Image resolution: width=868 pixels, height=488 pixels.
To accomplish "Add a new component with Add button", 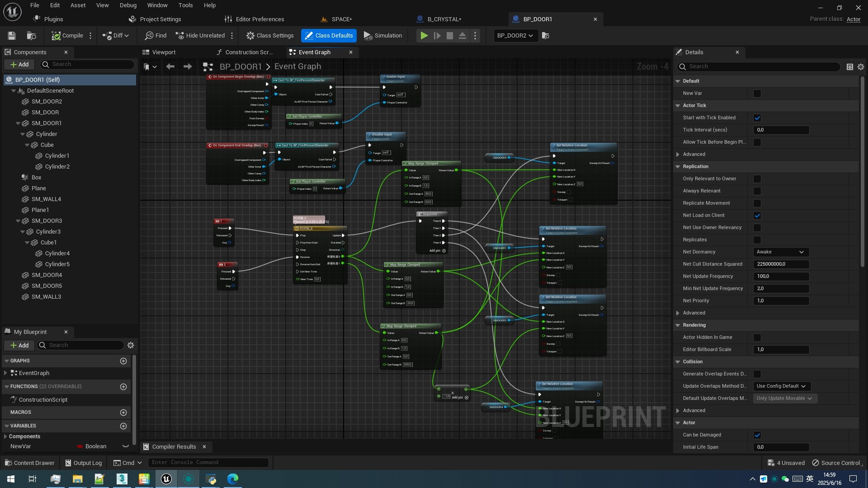I will click(x=19, y=65).
